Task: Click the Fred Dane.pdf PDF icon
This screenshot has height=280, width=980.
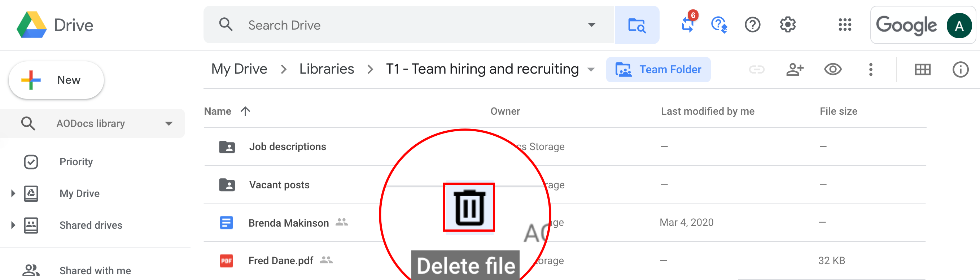Action: pos(226,261)
